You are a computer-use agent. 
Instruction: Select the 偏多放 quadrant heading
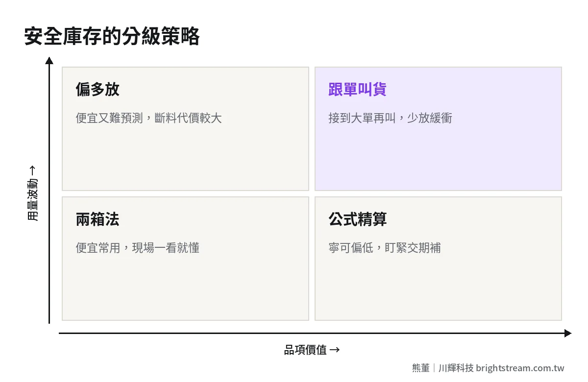click(x=98, y=90)
